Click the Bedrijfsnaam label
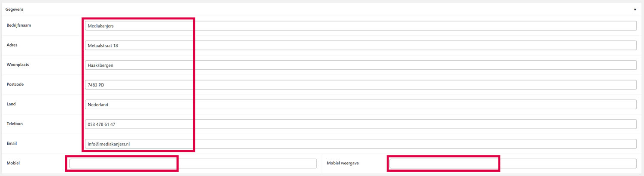This screenshot has width=644, height=176. pyautogui.click(x=19, y=25)
